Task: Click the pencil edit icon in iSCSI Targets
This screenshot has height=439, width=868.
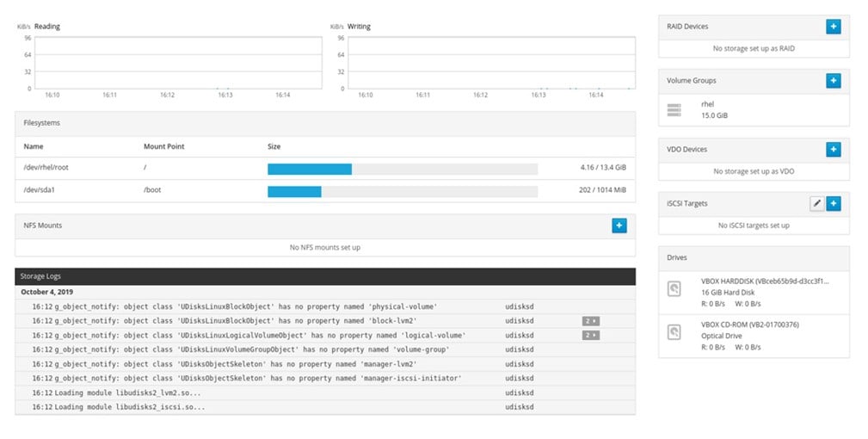Action: tap(816, 203)
